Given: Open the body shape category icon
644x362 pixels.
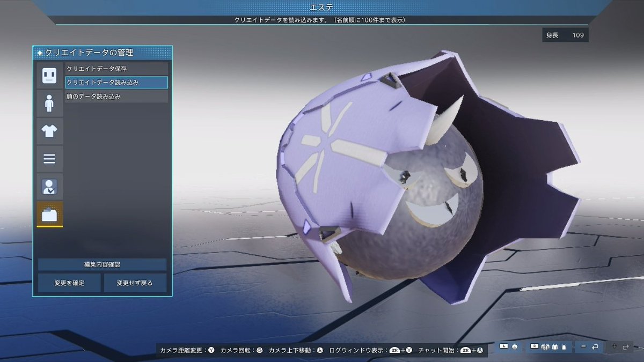Looking at the screenshot, I should click(49, 103).
